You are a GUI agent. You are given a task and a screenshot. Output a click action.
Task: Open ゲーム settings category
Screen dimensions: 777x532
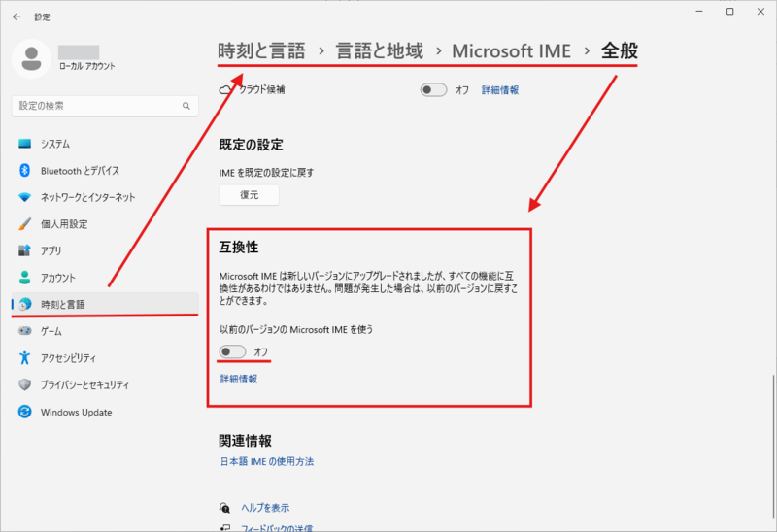tap(105, 331)
